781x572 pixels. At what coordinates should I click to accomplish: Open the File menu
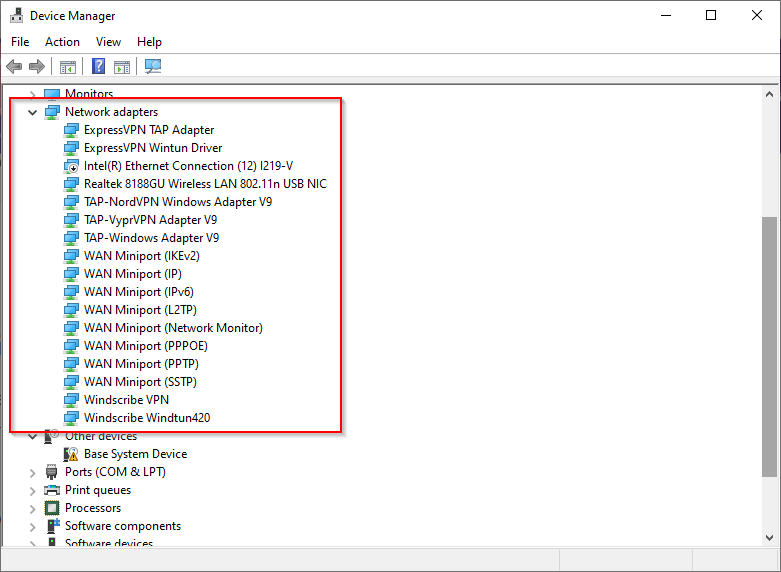click(x=20, y=42)
